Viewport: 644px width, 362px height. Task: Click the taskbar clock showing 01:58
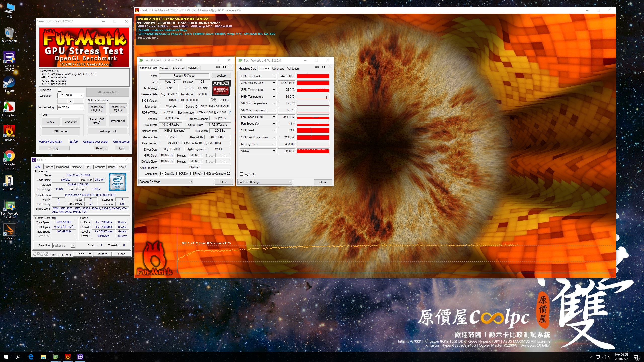(621, 357)
